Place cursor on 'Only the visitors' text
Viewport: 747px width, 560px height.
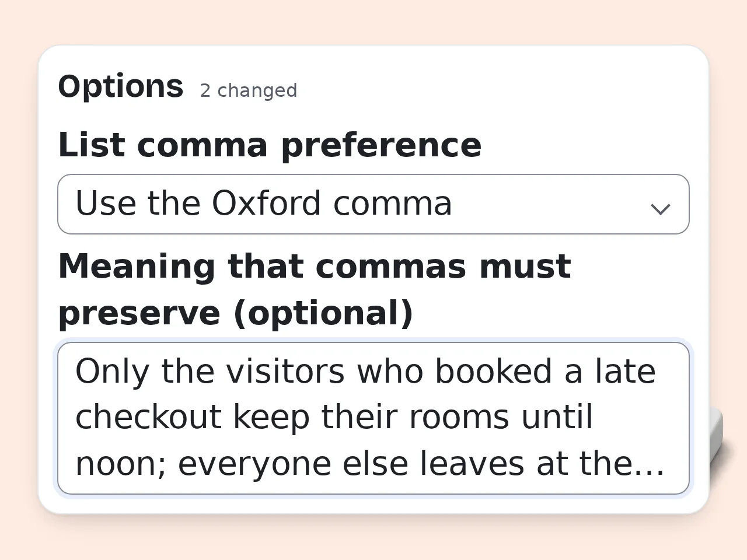[x=210, y=372]
